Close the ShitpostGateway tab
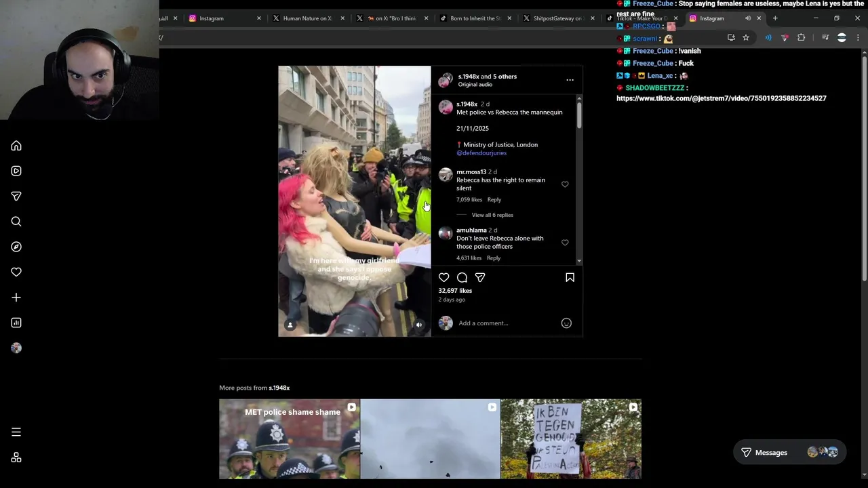 coord(593,18)
